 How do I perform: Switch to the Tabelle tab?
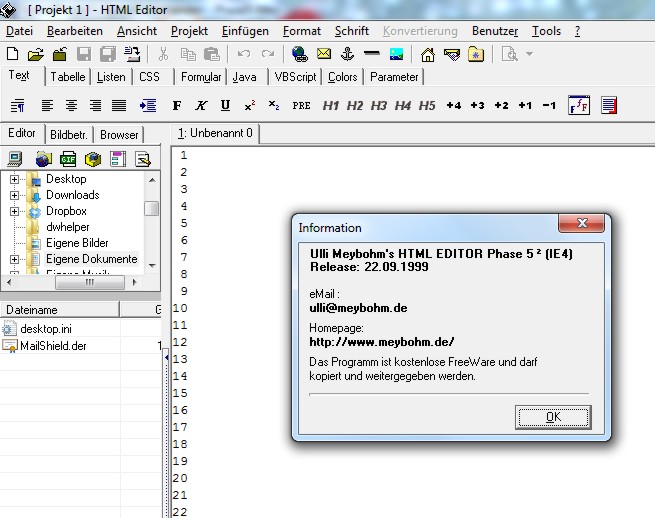(x=69, y=77)
